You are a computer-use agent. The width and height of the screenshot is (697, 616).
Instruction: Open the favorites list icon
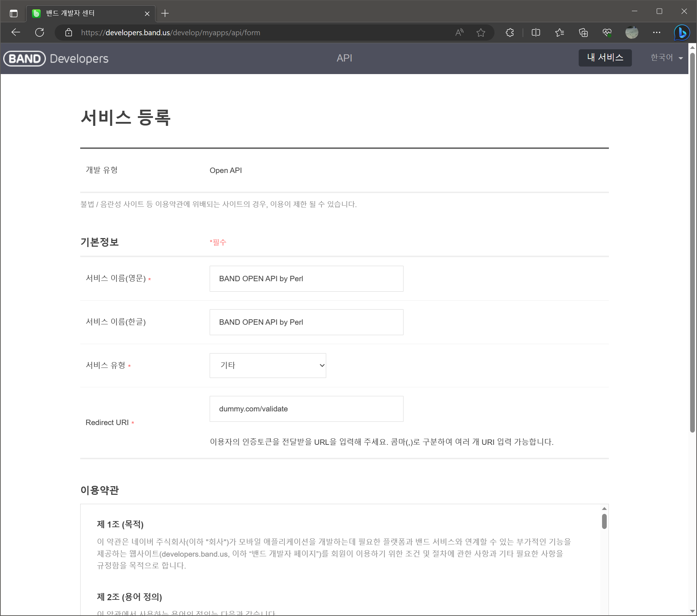click(560, 33)
